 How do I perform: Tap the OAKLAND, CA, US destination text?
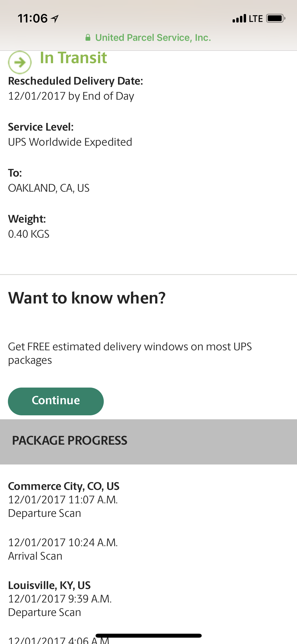pyautogui.click(x=49, y=188)
